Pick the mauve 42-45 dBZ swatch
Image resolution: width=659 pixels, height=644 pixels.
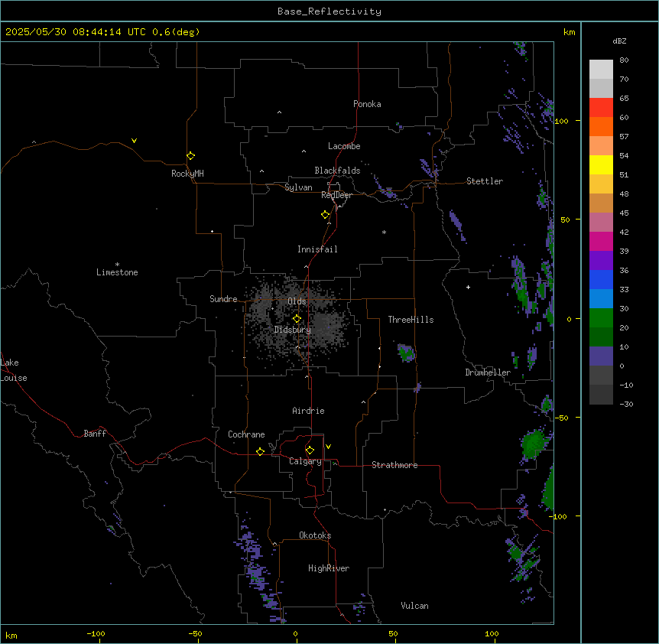click(601, 223)
